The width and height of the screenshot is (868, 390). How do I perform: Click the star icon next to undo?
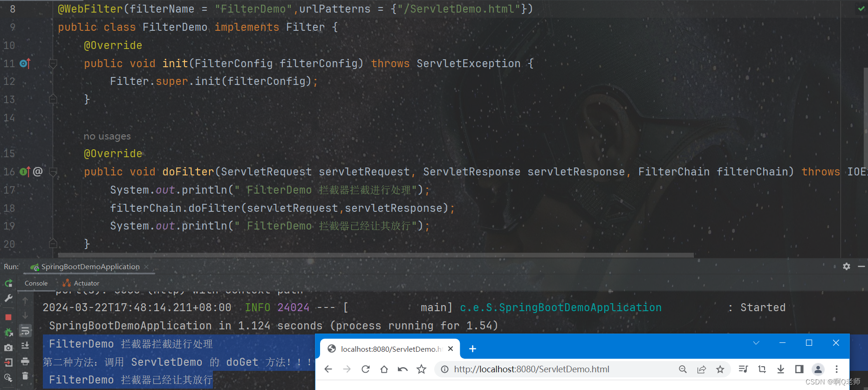(x=421, y=369)
